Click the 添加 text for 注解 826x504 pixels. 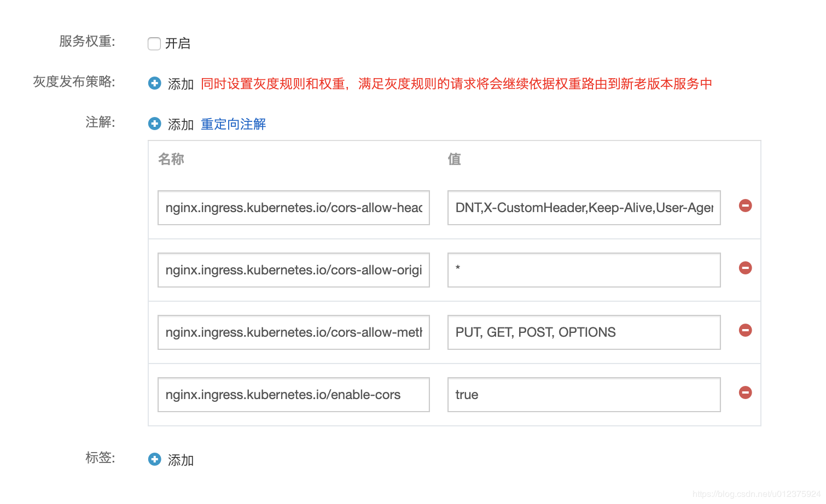181,124
